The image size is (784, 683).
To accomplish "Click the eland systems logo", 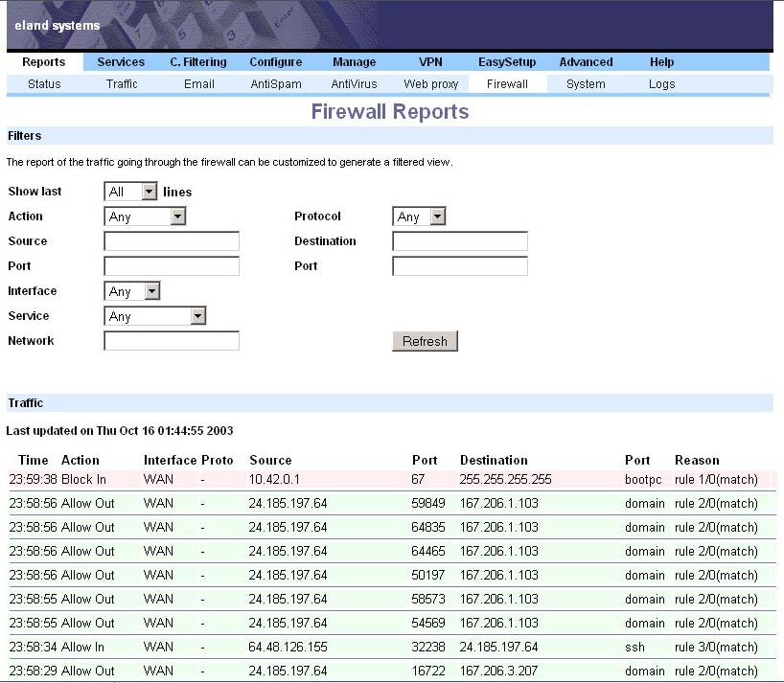I will pyautogui.click(x=57, y=26).
